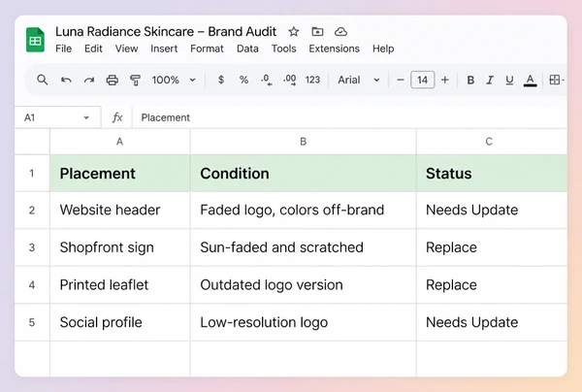
Task: Check the cloud save status icon
Action: coord(340,32)
